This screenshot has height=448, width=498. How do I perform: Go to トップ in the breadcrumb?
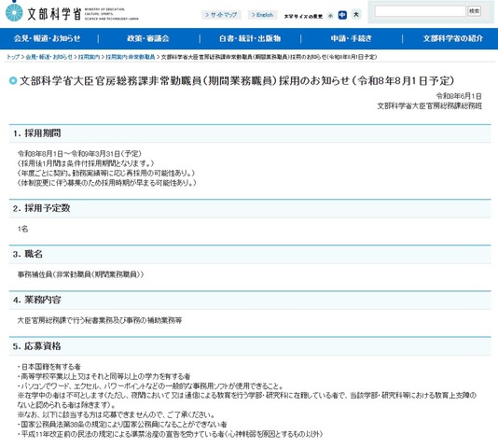coord(13,57)
